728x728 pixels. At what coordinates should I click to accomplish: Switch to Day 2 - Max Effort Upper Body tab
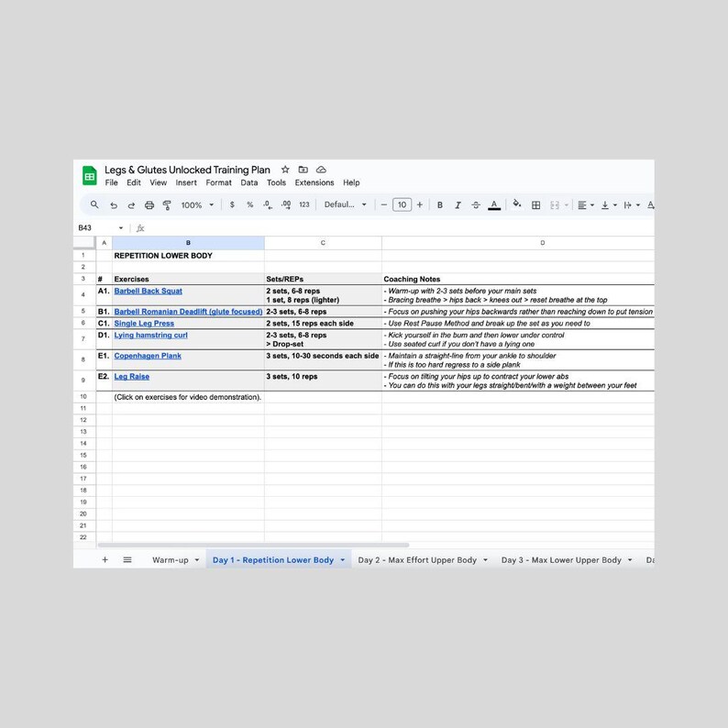tap(417, 560)
